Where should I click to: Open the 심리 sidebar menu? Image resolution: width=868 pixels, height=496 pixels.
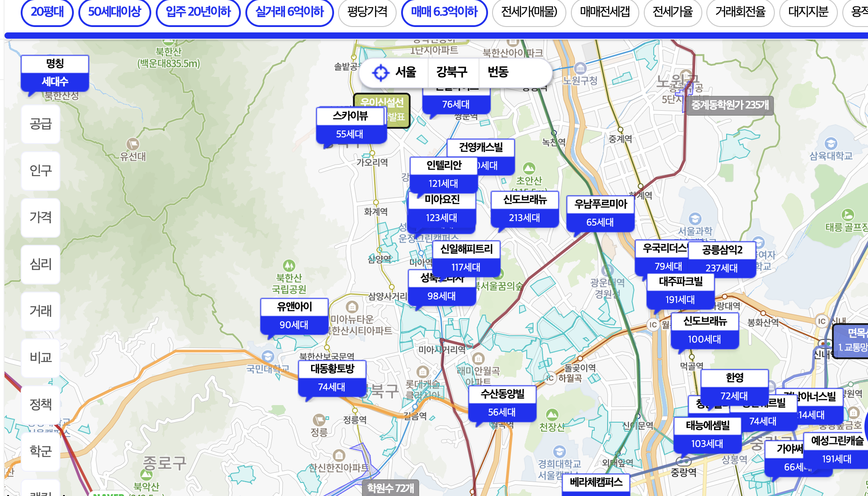tap(41, 265)
